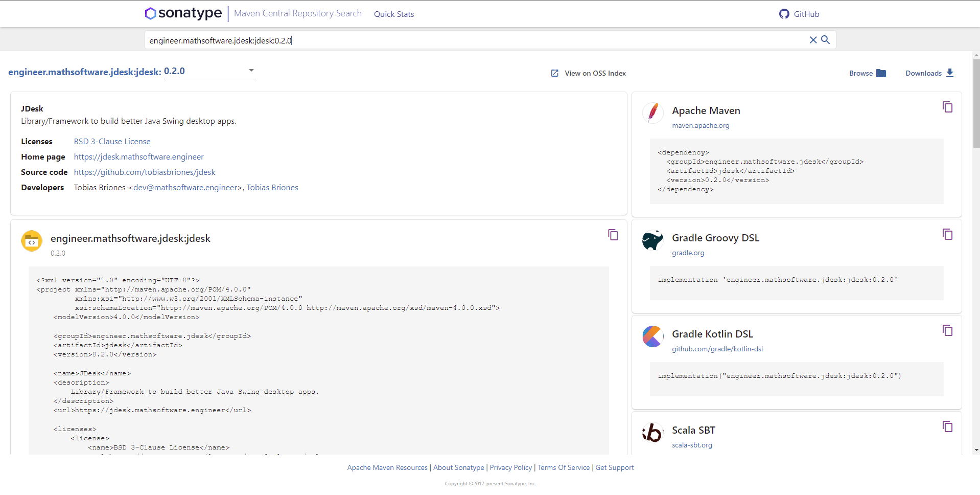Image resolution: width=980 pixels, height=495 pixels.
Task: Click the vertical scrollbar thumb
Action: point(976,103)
